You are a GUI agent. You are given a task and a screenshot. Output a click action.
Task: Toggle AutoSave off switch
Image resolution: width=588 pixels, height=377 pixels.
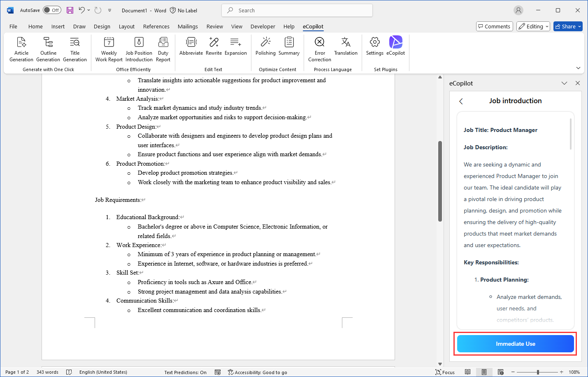(x=52, y=10)
